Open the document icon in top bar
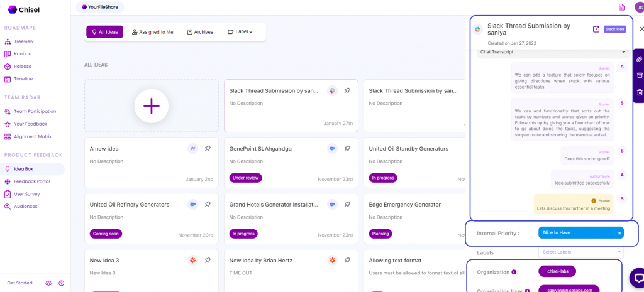This screenshot has height=292, width=644. [x=621, y=7]
